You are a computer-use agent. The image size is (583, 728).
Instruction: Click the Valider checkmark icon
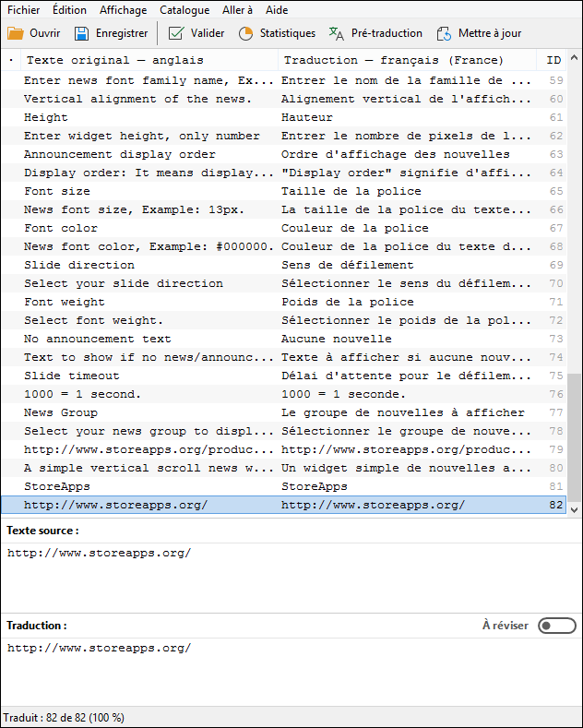pyautogui.click(x=176, y=33)
